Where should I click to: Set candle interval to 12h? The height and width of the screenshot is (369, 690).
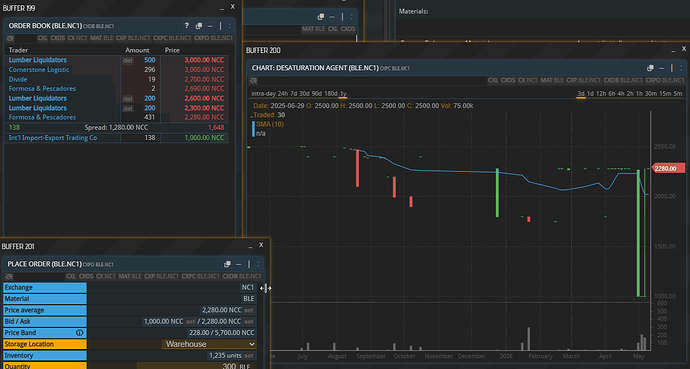point(601,94)
